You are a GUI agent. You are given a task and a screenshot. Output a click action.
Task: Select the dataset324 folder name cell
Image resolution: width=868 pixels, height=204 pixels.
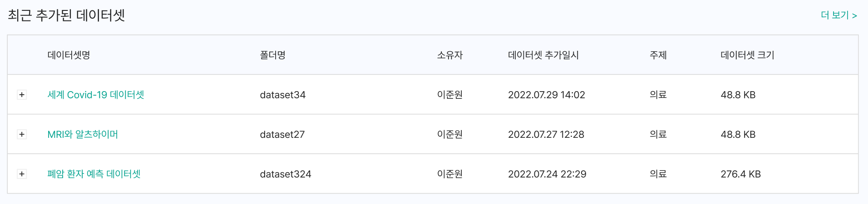[285, 174]
